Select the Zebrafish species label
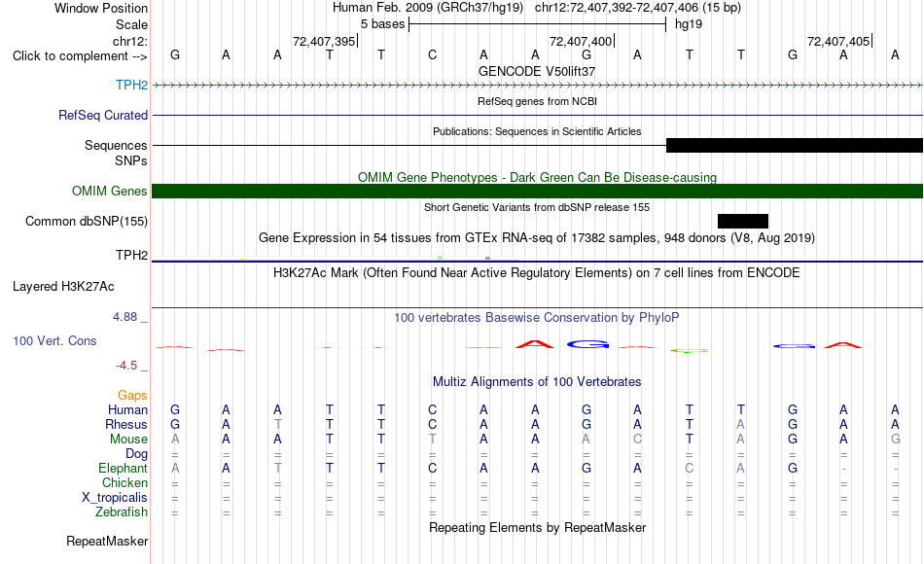The width and height of the screenshot is (924, 564). pos(122,512)
